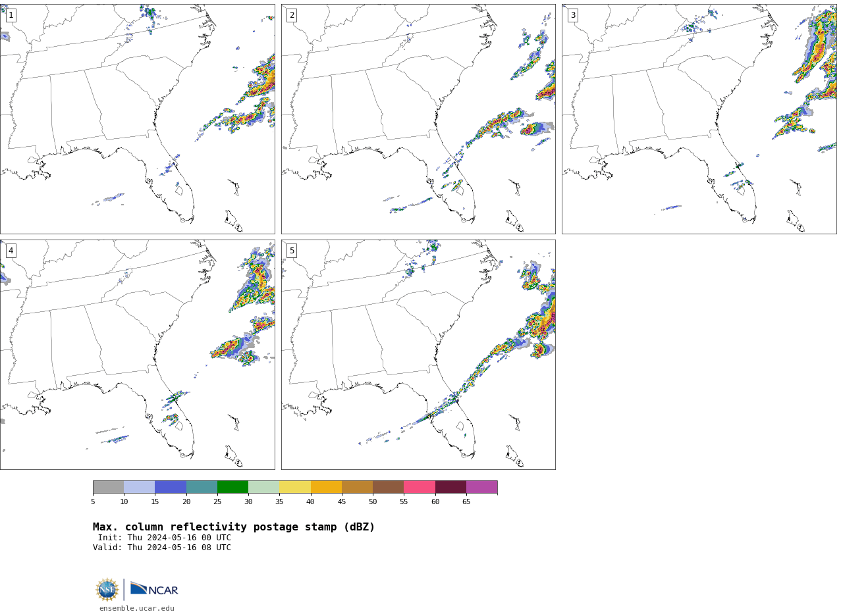Click the dark brown 50-55 dBZ swatch
This screenshot has height=616, width=843.
(388, 487)
